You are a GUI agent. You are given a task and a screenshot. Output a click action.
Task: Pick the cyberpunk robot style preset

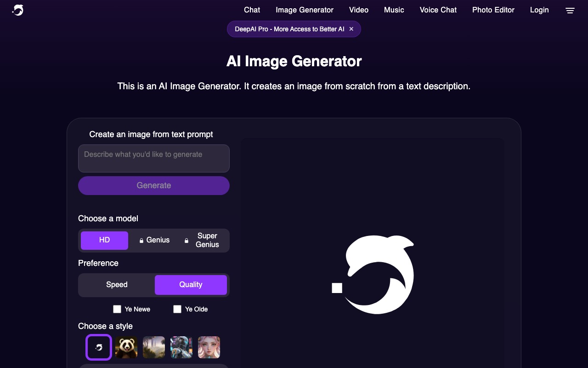[x=181, y=347]
